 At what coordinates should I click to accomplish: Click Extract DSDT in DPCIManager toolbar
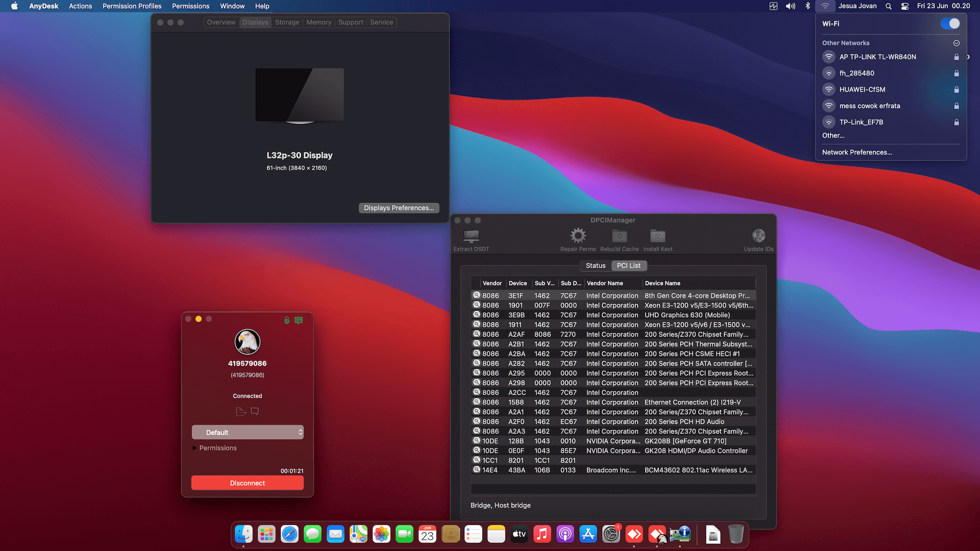(471, 236)
